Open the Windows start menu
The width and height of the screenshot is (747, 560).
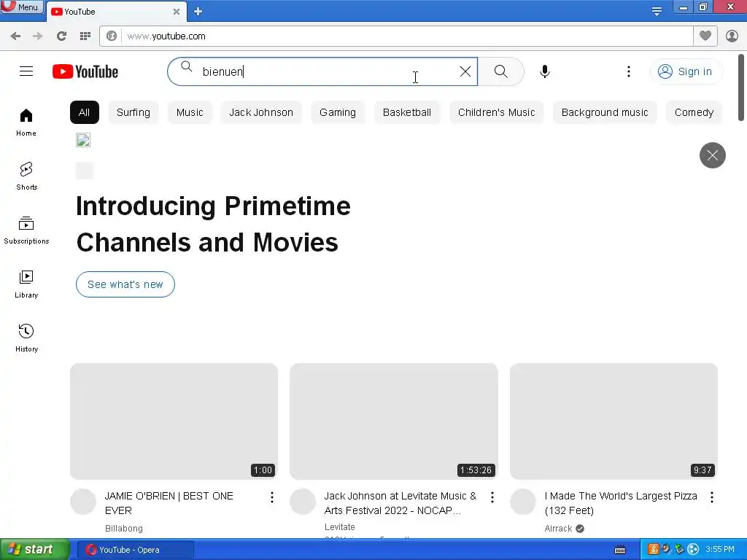point(34,550)
